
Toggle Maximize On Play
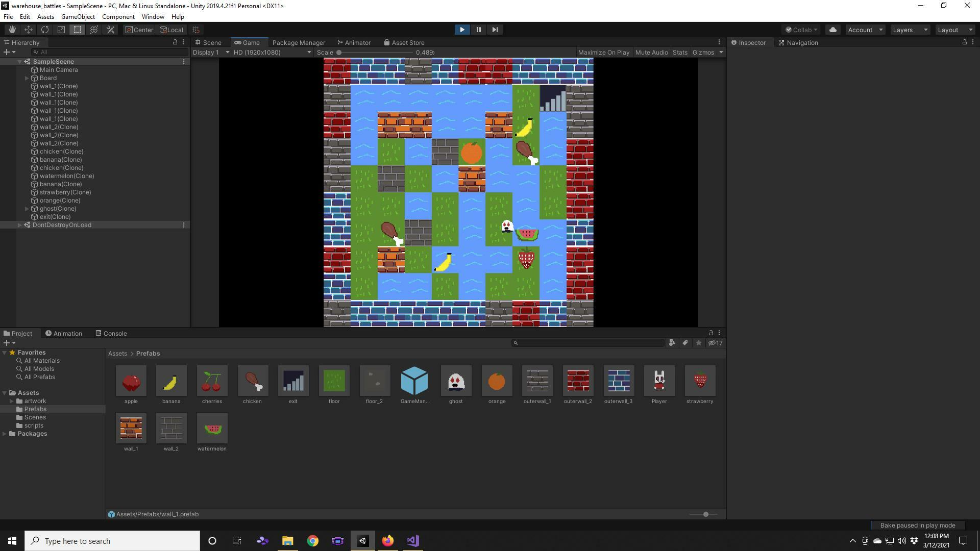pos(603,53)
